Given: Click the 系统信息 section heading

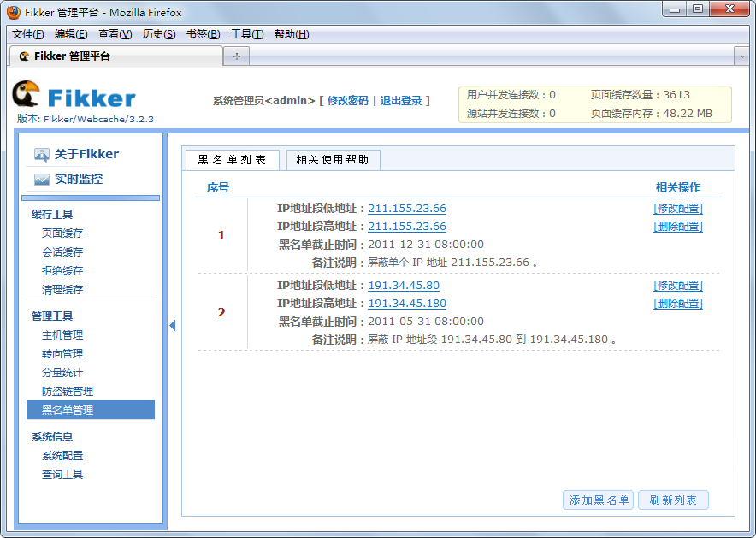Looking at the screenshot, I should (52, 437).
